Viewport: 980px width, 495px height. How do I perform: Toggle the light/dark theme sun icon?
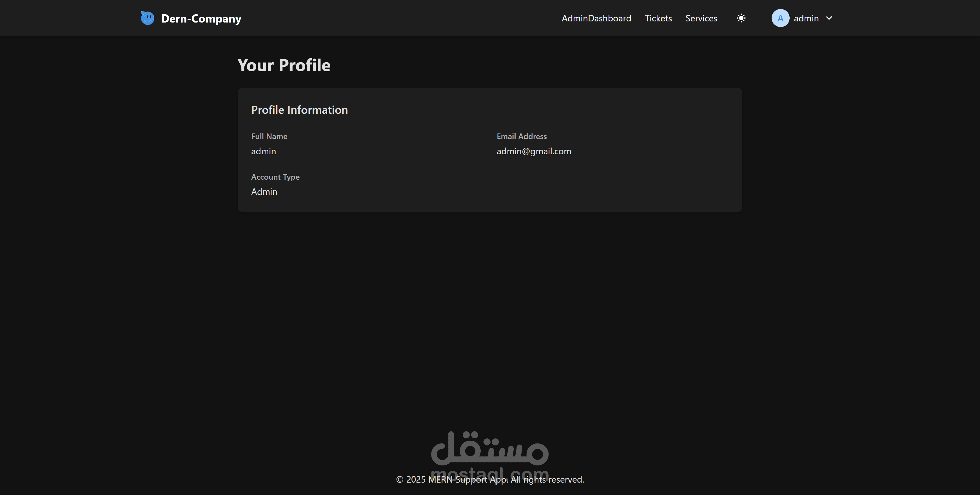coord(741,18)
